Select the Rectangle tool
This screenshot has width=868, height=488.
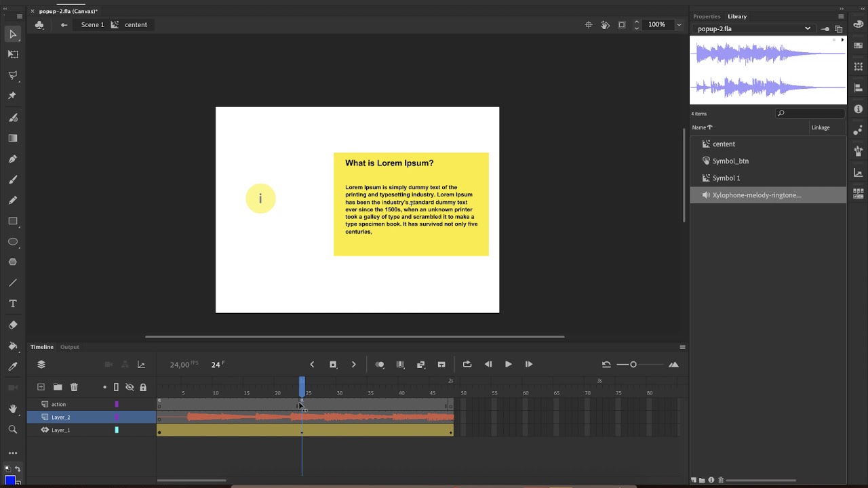pyautogui.click(x=13, y=221)
